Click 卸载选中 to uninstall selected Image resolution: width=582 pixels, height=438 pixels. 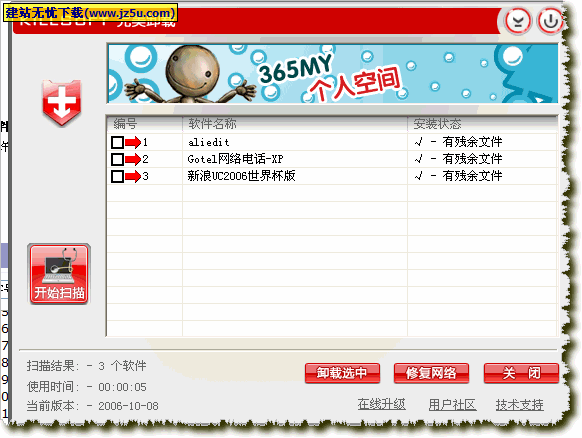click(x=342, y=373)
